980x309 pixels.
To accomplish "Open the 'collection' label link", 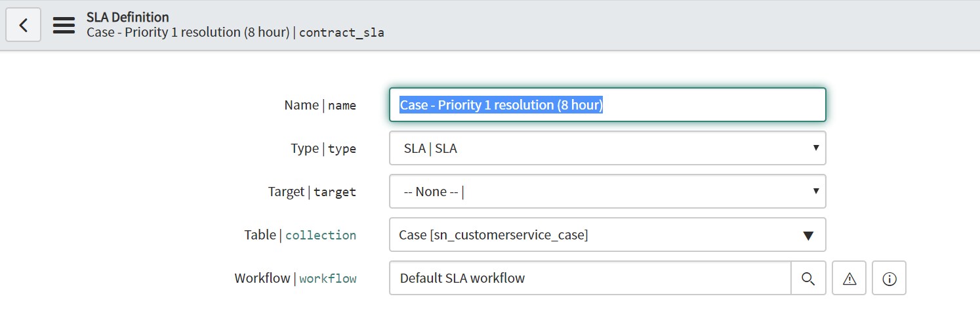I will [321, 235].
